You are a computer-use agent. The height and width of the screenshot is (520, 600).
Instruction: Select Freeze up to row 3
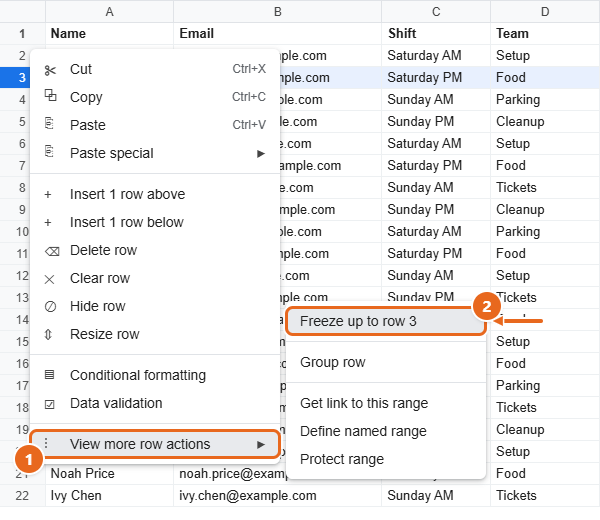pyautogui.click(x=386, y=321)
